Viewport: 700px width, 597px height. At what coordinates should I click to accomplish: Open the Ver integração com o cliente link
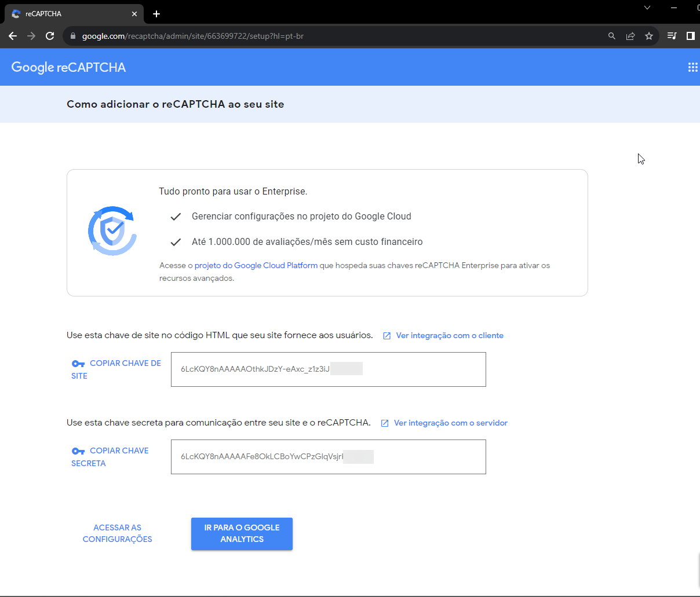click(450, 335)
